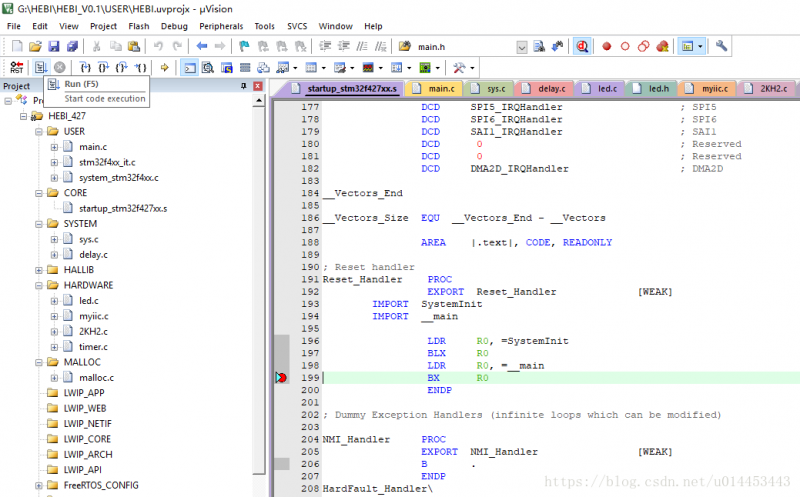800x497 pixels.
Task: Open the Peripherals menu
Action: click(x=220, y=26)
